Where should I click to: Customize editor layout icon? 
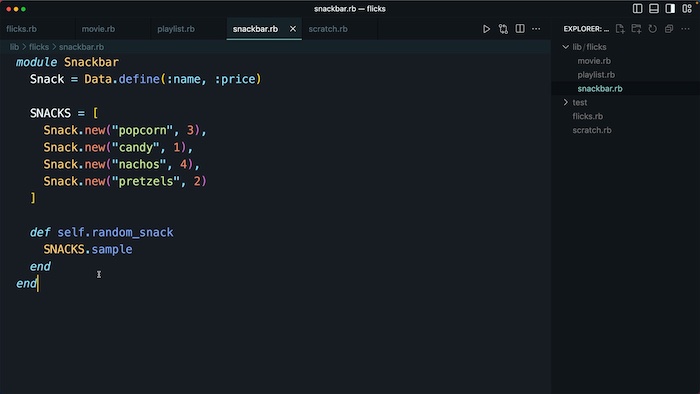tap(687, 8)
